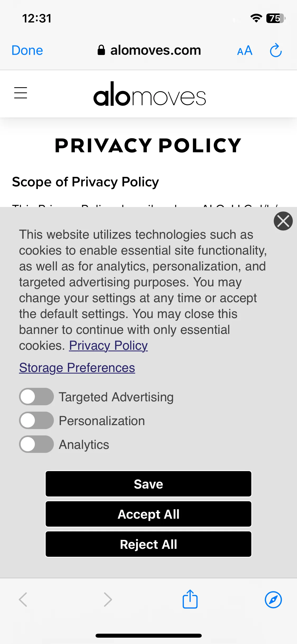297x644 pixels.
Task: Open the Privacy Policy link in banner
Action: 108,346
